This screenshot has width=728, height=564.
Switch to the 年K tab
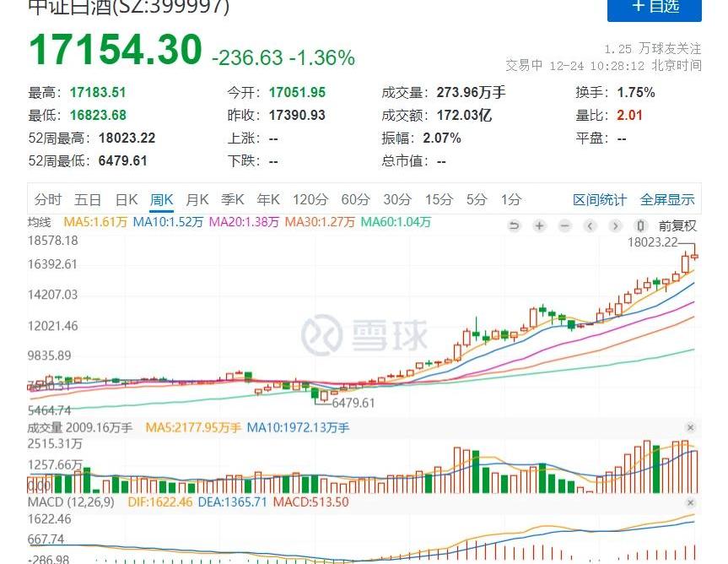[x=268, y=200]
